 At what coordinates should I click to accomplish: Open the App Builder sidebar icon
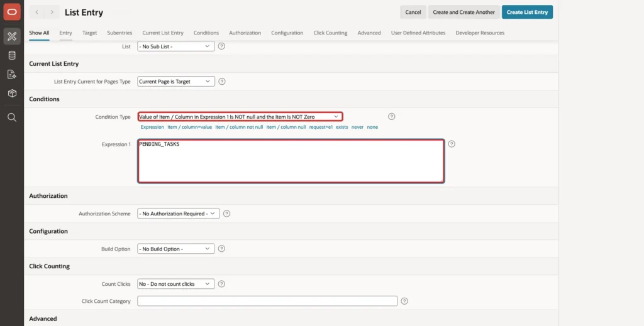[x=12, y=36]
